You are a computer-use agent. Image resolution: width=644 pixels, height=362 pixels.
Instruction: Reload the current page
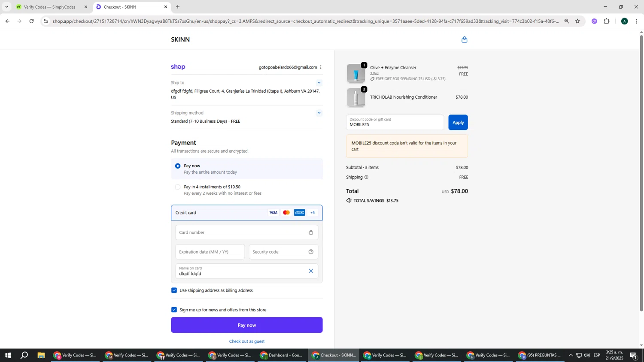click(x=31, y=21)
